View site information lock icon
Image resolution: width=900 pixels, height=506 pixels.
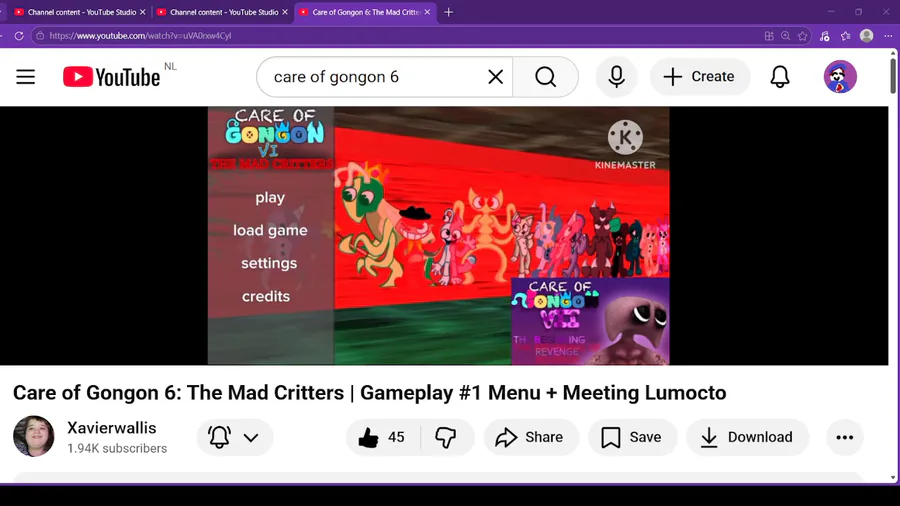pos(40,36)
